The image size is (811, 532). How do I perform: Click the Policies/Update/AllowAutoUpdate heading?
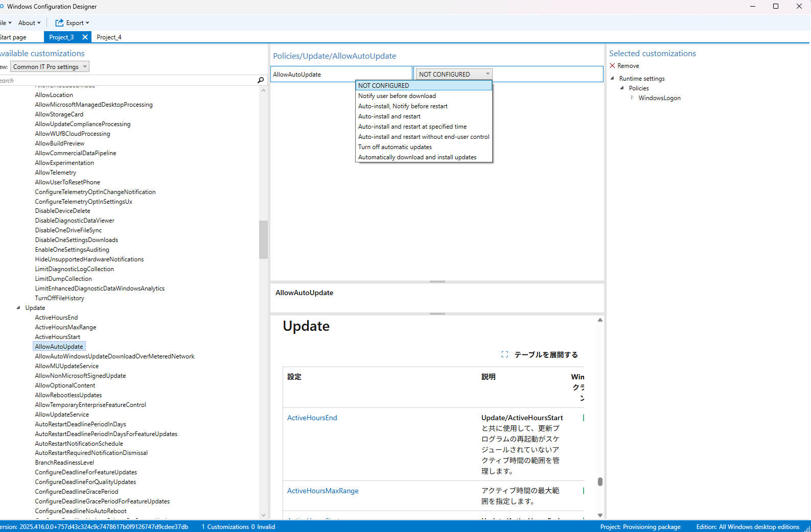point(334,56)
